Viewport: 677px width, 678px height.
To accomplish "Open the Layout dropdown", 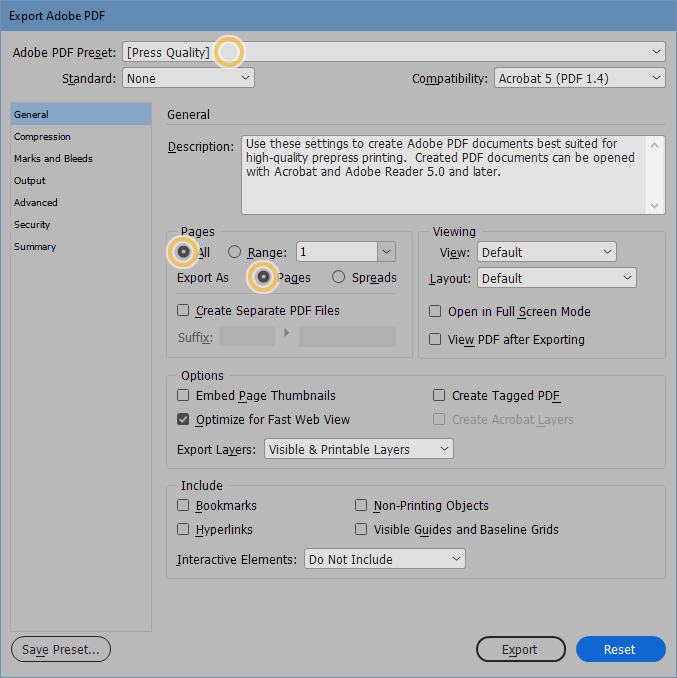I will pos(556,278).
